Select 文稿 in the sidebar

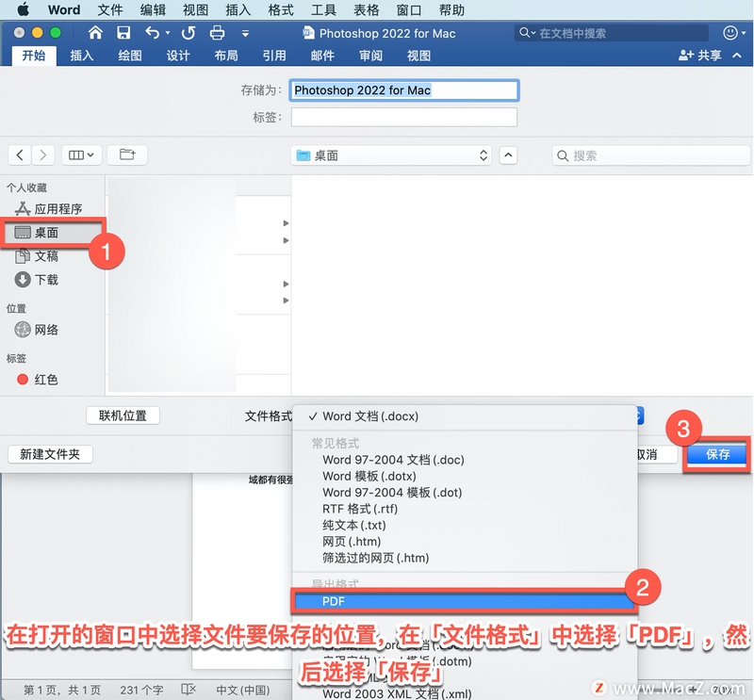pos(37,256)
